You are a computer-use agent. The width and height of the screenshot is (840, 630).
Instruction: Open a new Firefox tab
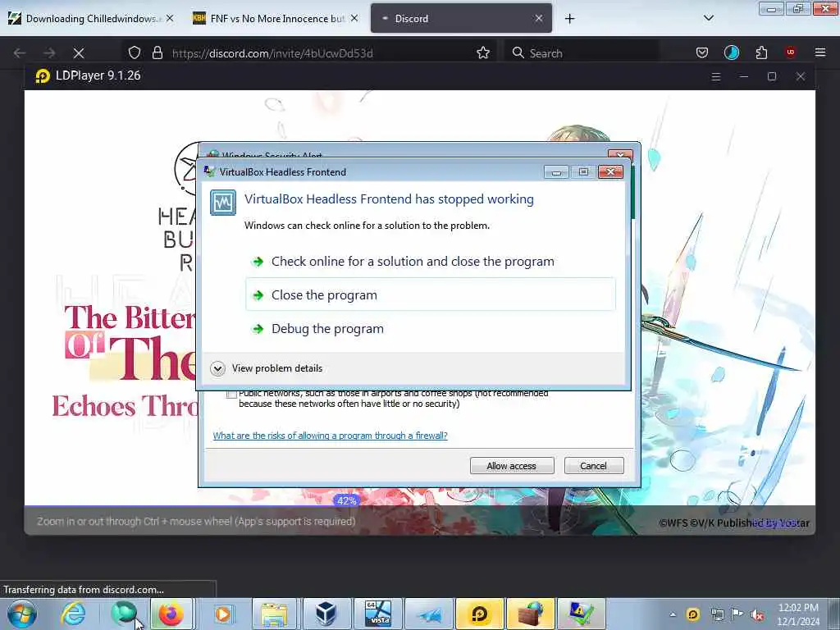point(569,19)
